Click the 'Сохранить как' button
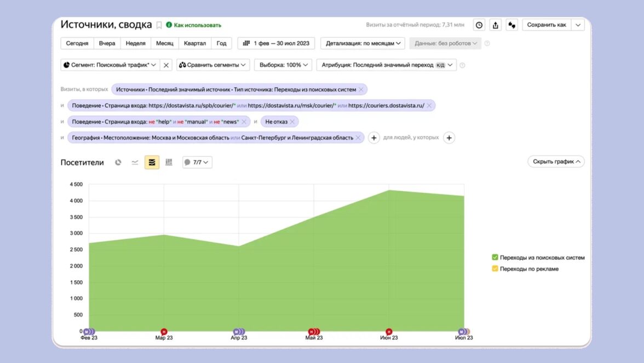Screen dimensions: 644x363 (x=546, y=25)
